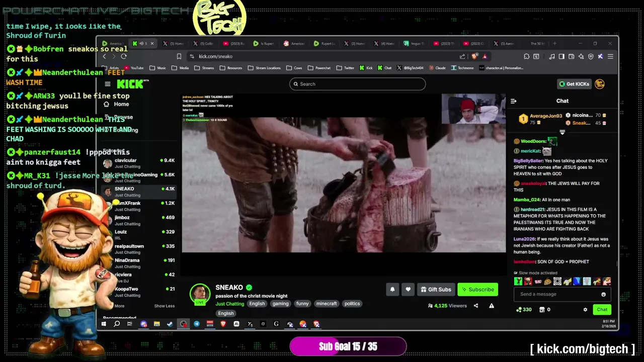Open the browser hamburger menu
The image size is (644, 362).
pyautogui.click(x=610, y=56)
